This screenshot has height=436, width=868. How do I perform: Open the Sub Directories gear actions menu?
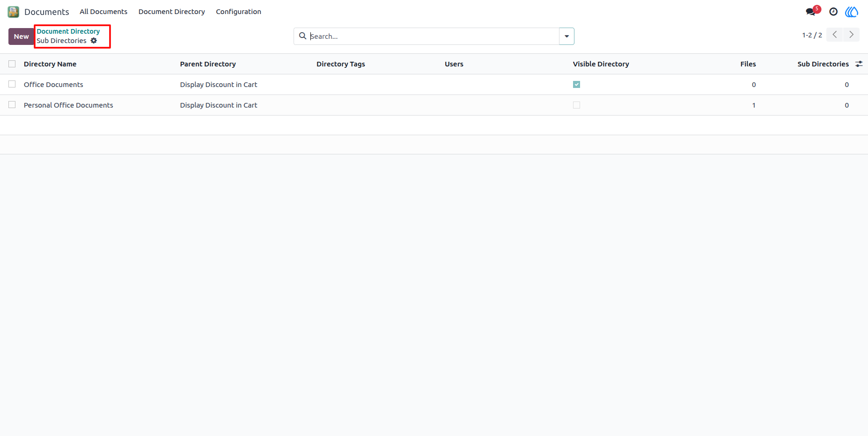click(94, 41)
